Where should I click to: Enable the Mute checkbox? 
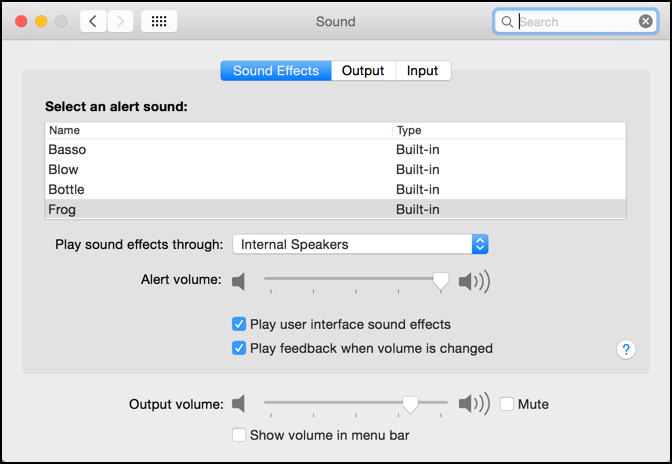(x=507, y=404)
